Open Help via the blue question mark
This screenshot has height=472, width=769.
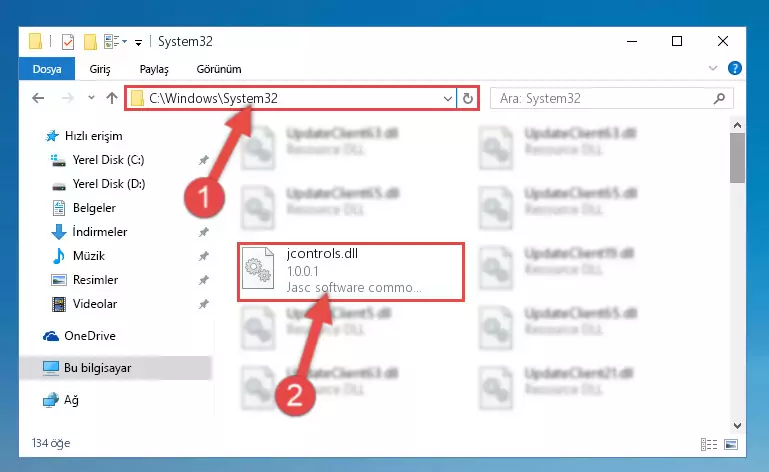click(x=735, y=68)
